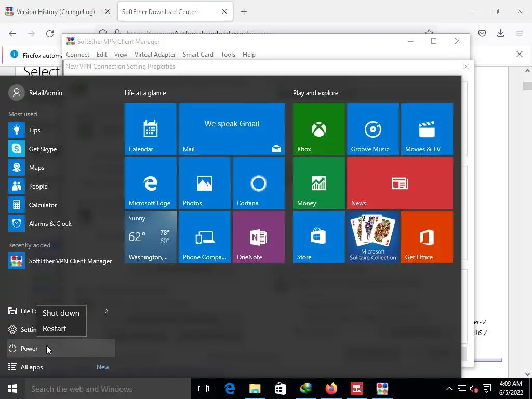The image size is (532, 399).
Task: Show hidden tray icons chevron
Action: 449,389
